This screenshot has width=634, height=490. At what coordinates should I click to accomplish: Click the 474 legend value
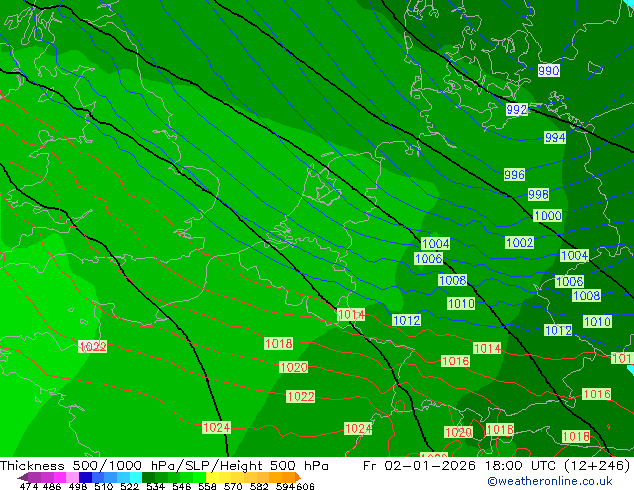pos(29,486)
